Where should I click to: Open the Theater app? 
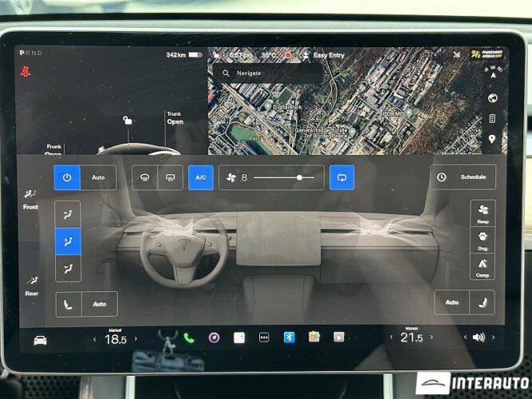[339, 337]
